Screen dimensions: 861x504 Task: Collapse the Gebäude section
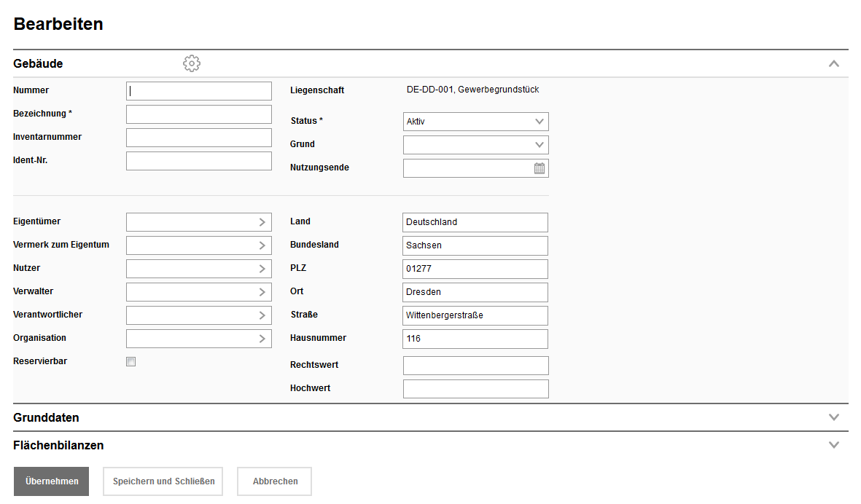(834, 64)
